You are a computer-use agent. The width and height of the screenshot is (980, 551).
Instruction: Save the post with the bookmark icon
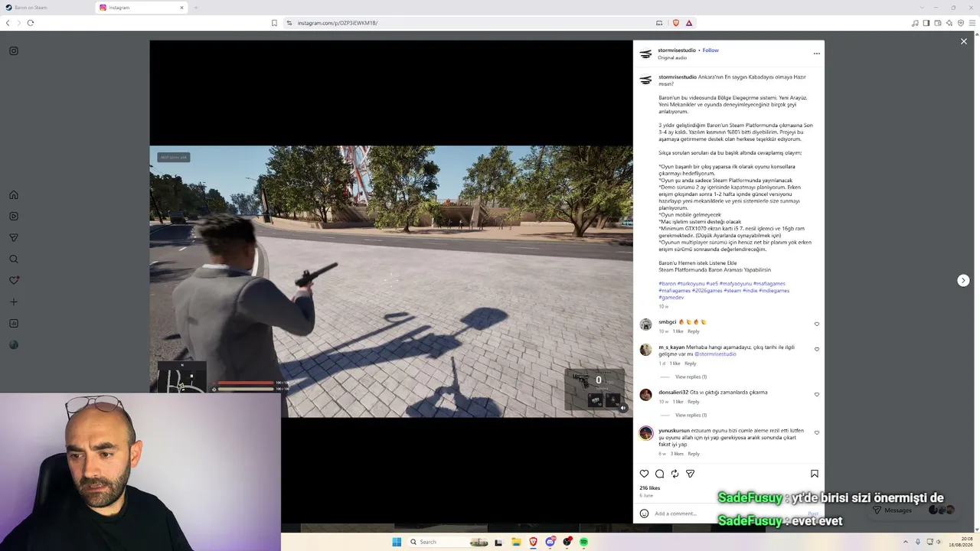(815, 474)
